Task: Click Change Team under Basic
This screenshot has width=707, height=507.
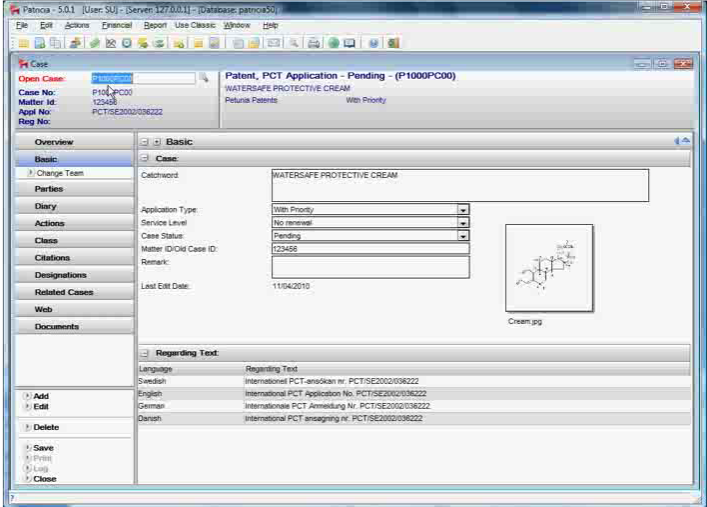Action: pyautogui.click(x=59, y=173)
